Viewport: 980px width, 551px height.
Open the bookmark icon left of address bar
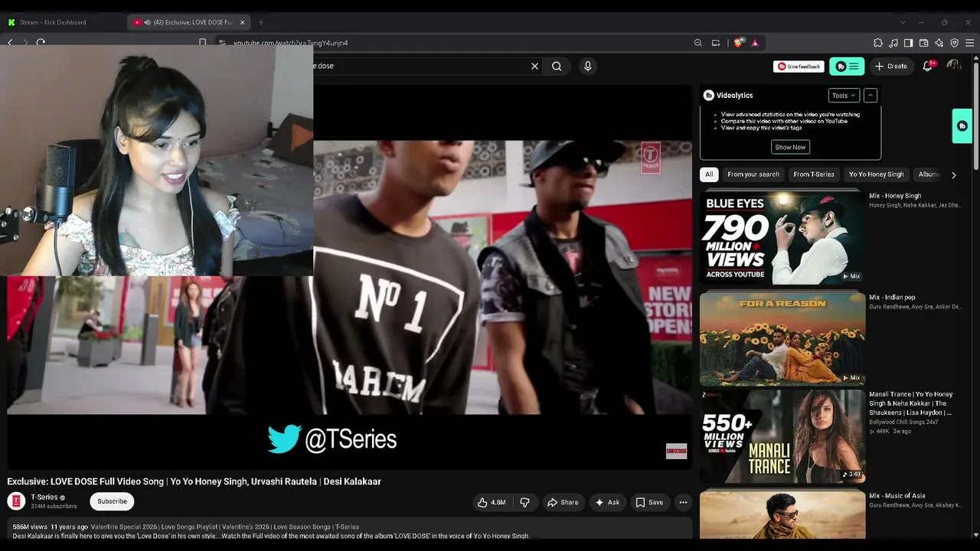202,43
